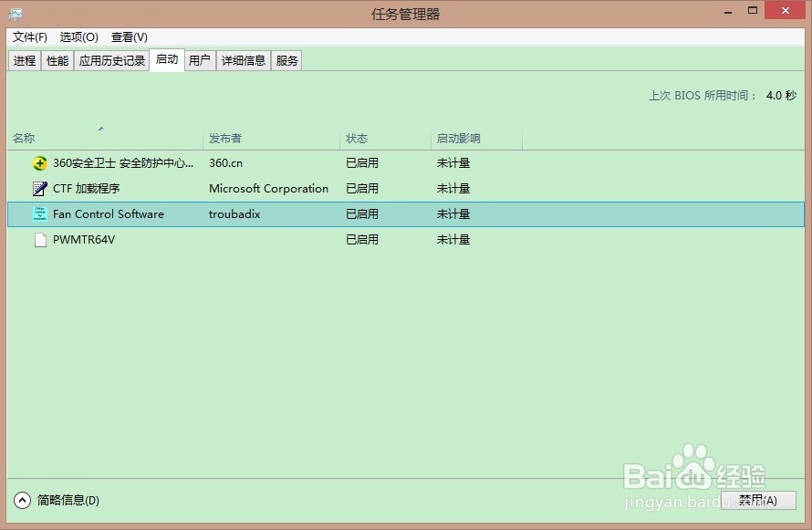Open the 选项(O) menu
This screenshot has height=530, width=812.
pos(80,37)
